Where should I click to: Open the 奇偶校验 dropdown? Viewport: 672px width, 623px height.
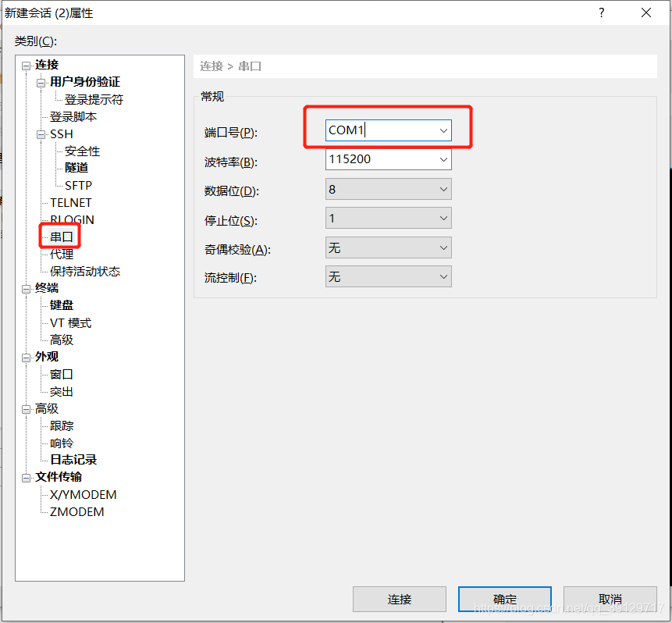coord(443,248)
